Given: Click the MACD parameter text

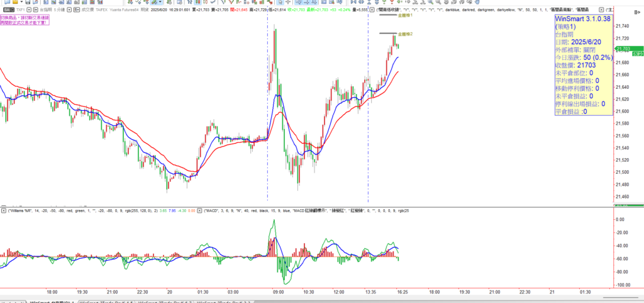Looking at the screenshot, I should pyautogui.click(x=306, y=210).
